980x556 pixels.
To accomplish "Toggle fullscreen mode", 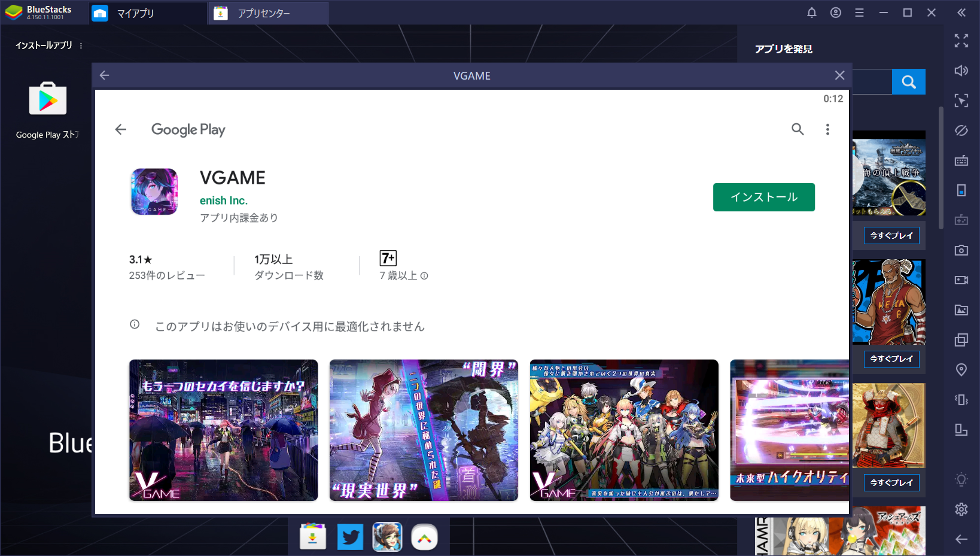I will [961, 41].
